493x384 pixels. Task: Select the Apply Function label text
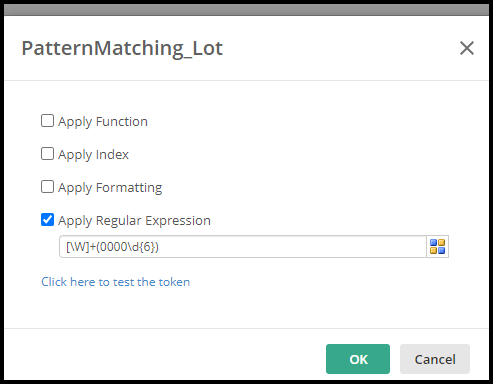point(103,122)
